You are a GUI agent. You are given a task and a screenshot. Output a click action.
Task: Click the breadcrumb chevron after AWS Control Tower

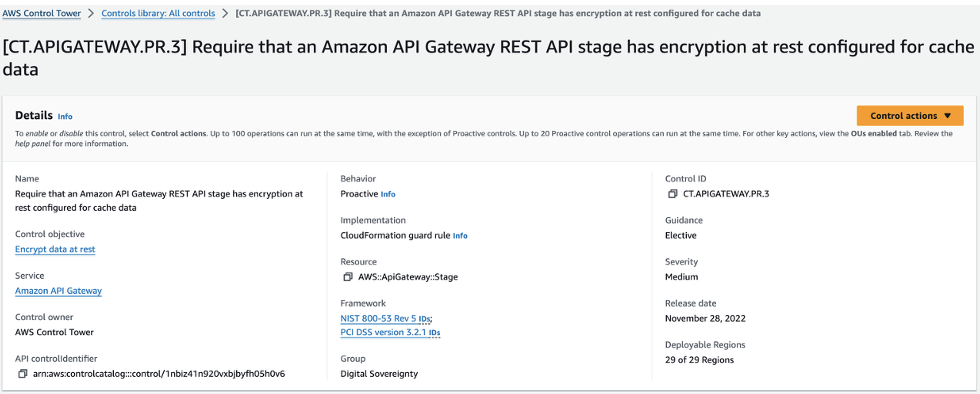pyautogui.click(x=91, y=13)
